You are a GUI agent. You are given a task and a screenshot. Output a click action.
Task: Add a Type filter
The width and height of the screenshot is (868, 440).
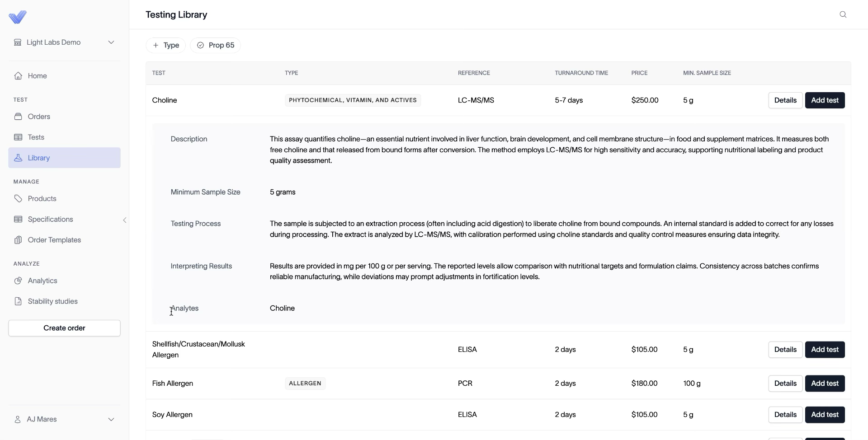165,45
